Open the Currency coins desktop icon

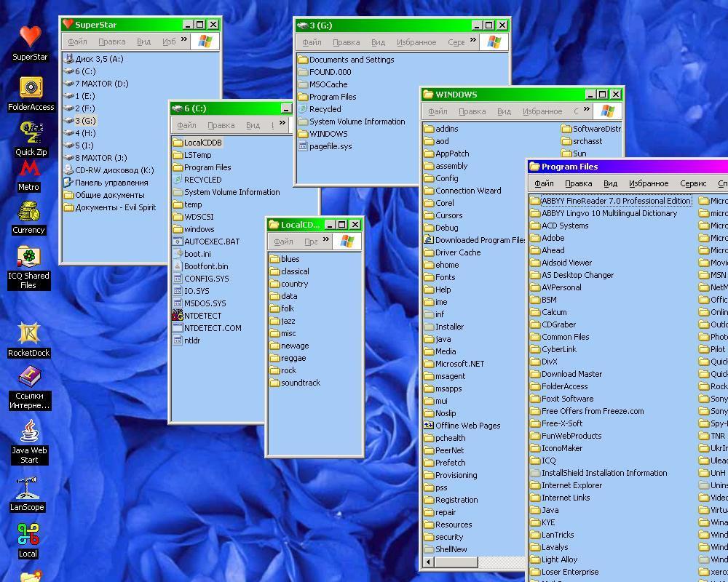pos(29,212)
